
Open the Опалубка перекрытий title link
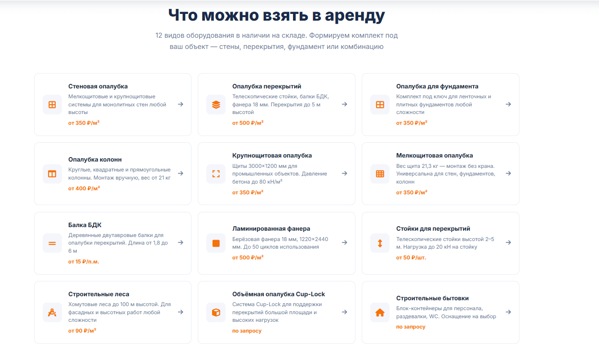267,86
